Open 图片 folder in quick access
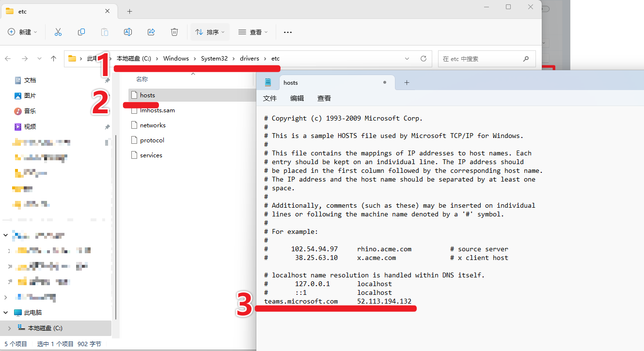The height and width of the screenshot is (351, 644). tap(30, 96)
